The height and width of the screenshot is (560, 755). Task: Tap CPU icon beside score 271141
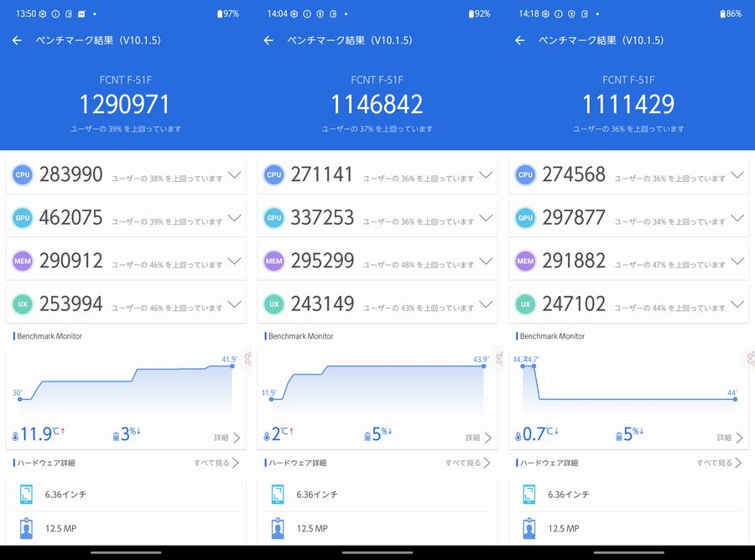coord(274,174)
